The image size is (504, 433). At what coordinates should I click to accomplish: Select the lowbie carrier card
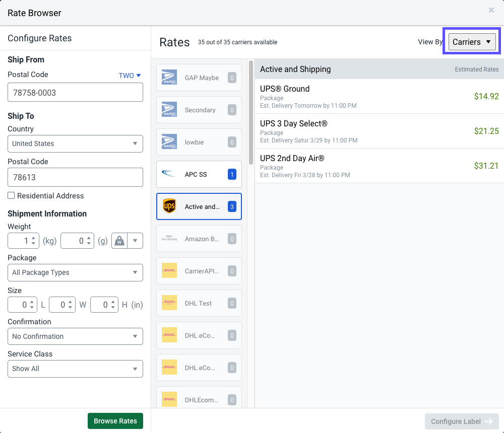(199, 141)
